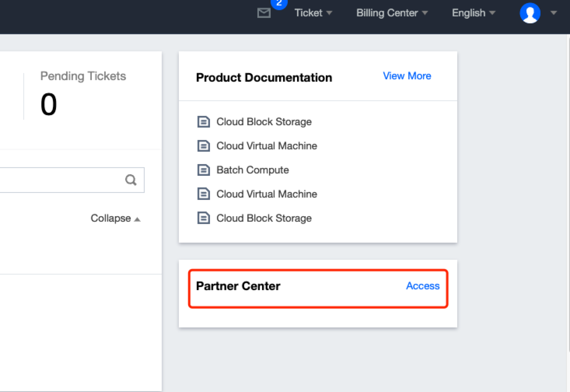Expand the Billing Center dropdown
The height and width of the screenshot is (392, 570).
(392, 13)
